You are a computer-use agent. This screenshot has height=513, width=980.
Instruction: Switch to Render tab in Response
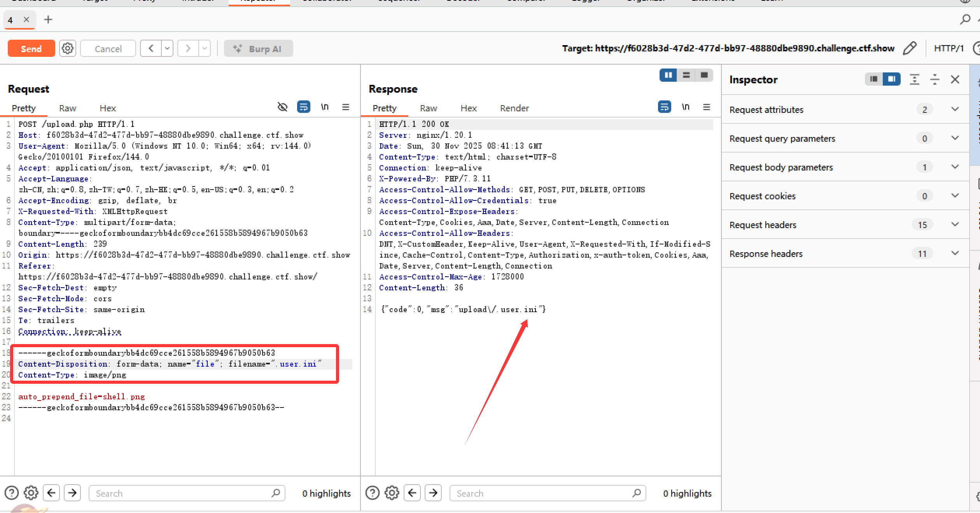tap(514, 108)
